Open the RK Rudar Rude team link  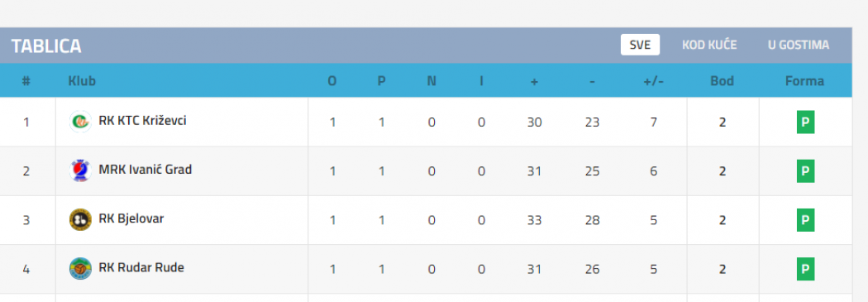click(141, 267)
